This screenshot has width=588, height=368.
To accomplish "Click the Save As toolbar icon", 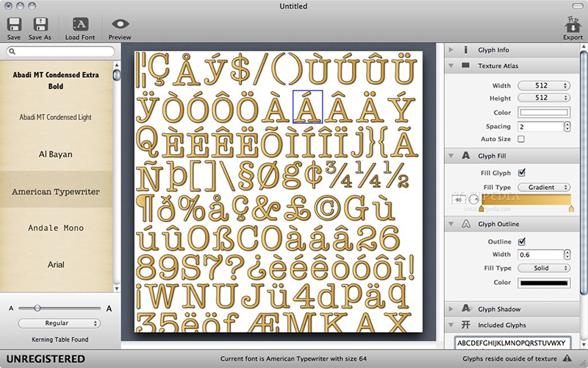I will point(40,25).
